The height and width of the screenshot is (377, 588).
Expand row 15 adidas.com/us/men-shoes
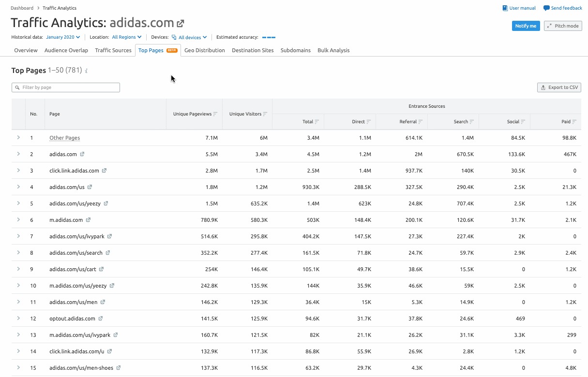18,368
